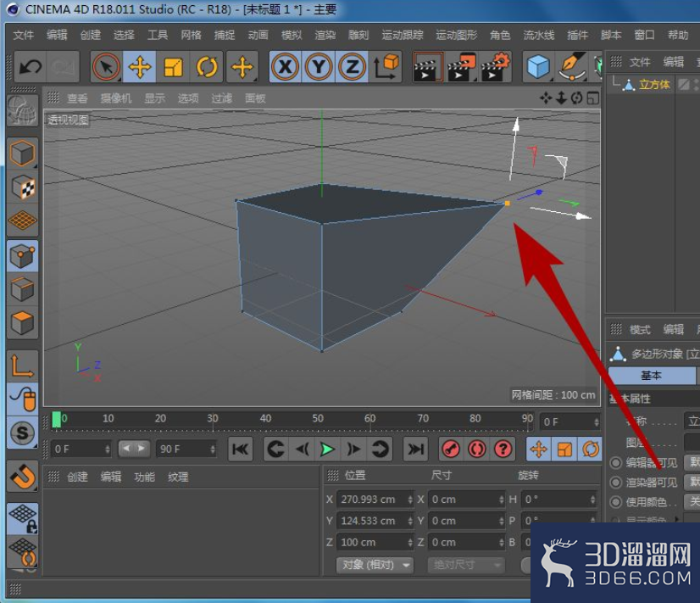
Task: Open the viewport 过滤 menu
Action: click(x=222, y=98)
